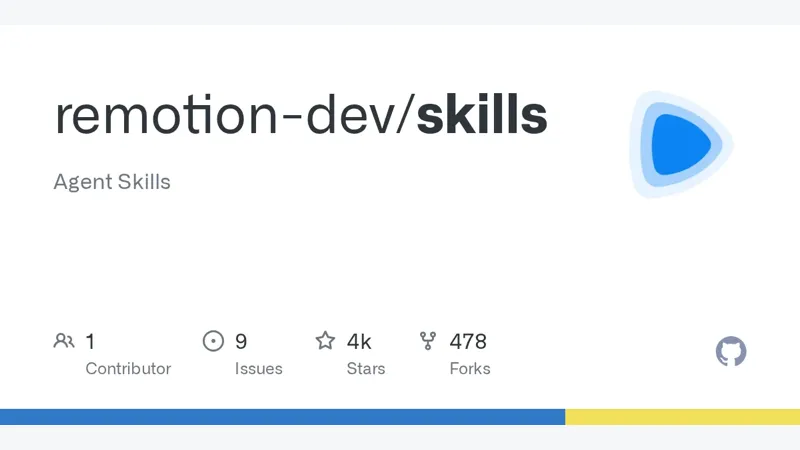Viewport: 800px width, 450px height.
Task: Click the blue language bar segment
Action: tap(282, 416)
